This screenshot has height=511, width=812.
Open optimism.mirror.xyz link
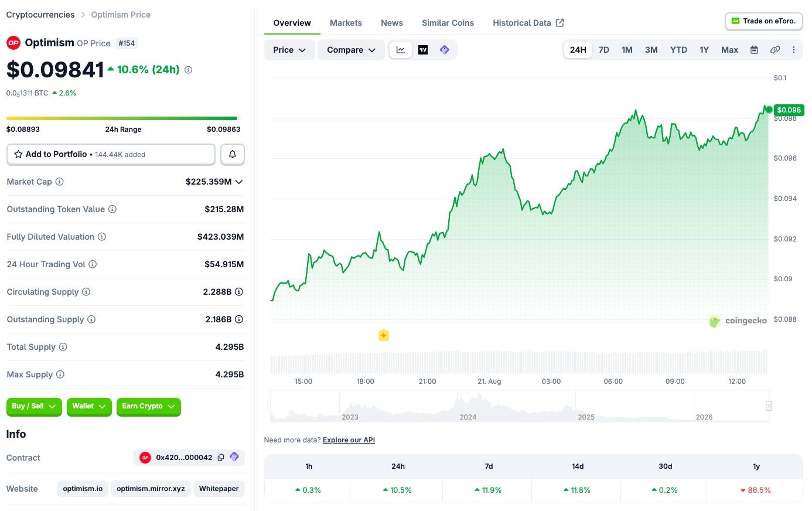(151, 489)
